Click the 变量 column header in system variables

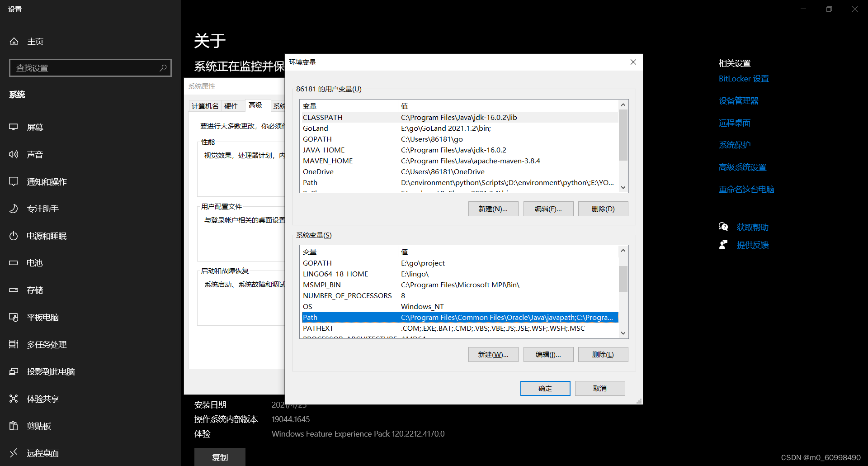coord(349,252)
